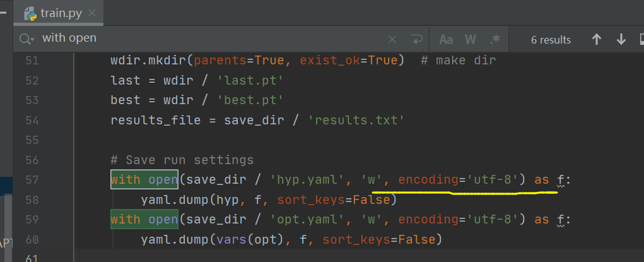
Task: Toggle Match Case (Aa) option
Action: 446,40
